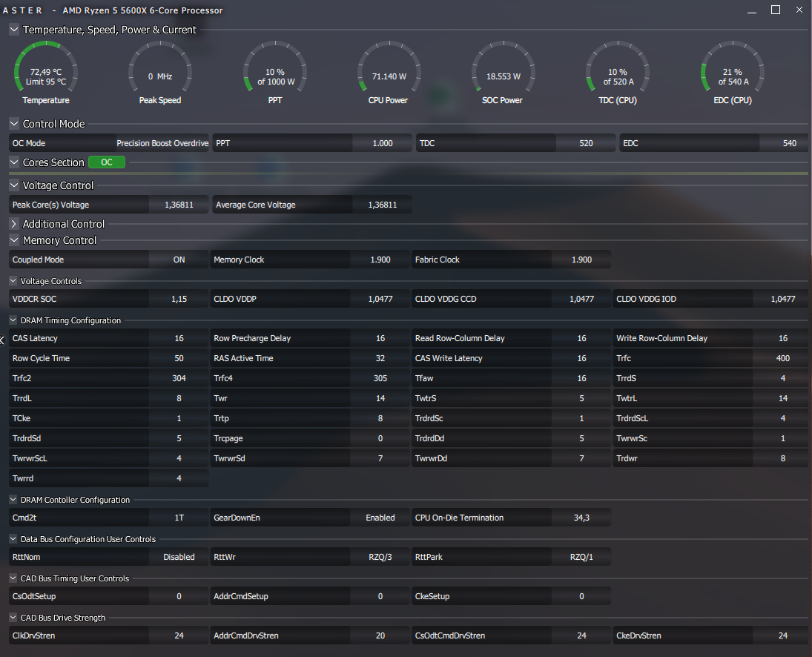Click the Cmd2t value 1T
Image resolution: width=812 pixels, height=657 pixels.
(x=179, y=518)
